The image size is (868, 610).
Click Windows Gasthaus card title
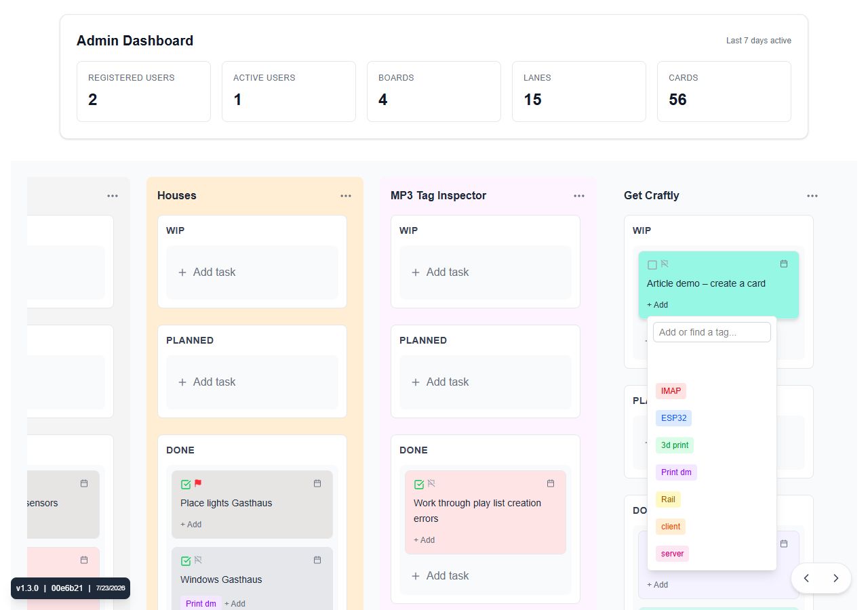221,579
